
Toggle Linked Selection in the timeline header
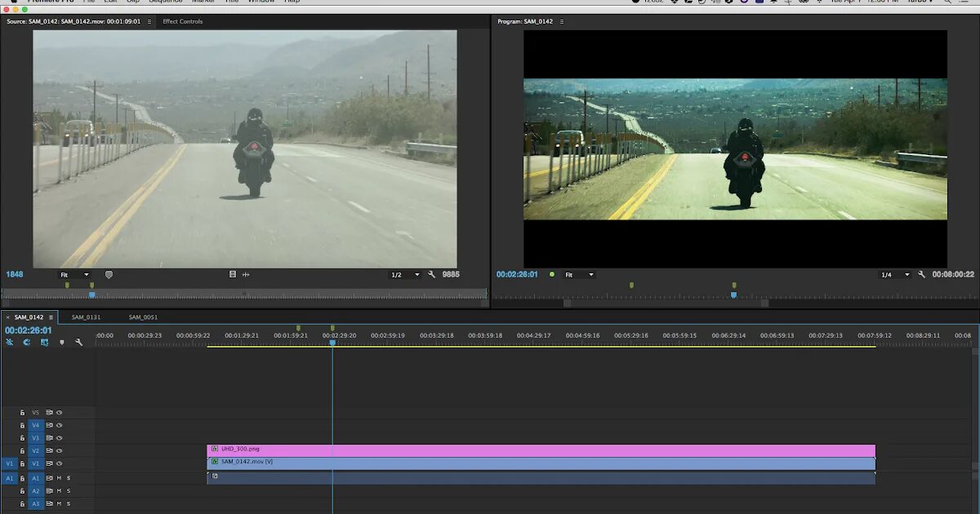point(44,342)
